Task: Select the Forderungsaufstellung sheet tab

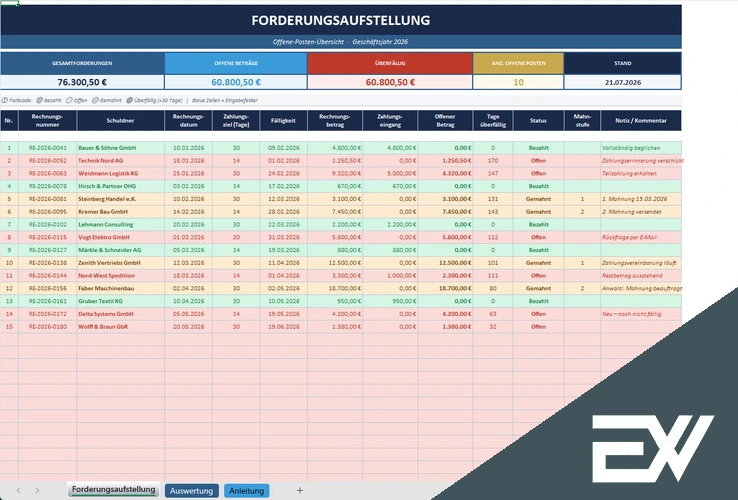Action: click(113, 490)
